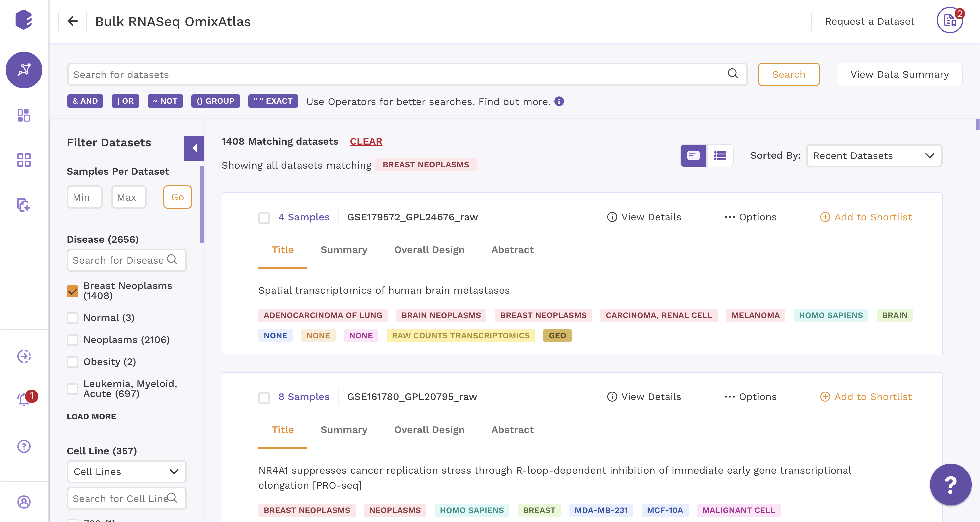Click info icon next to Find out more
980x522 pixels.
(559, 101)
